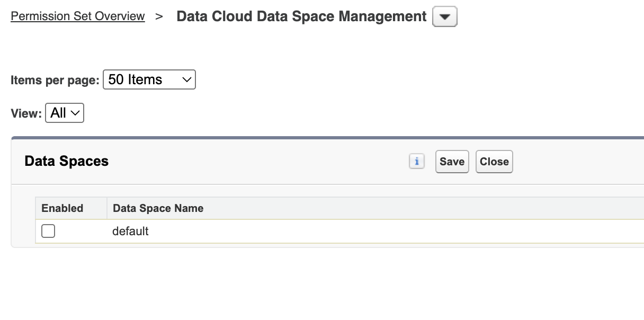Open the View filter dropdown

65,113
